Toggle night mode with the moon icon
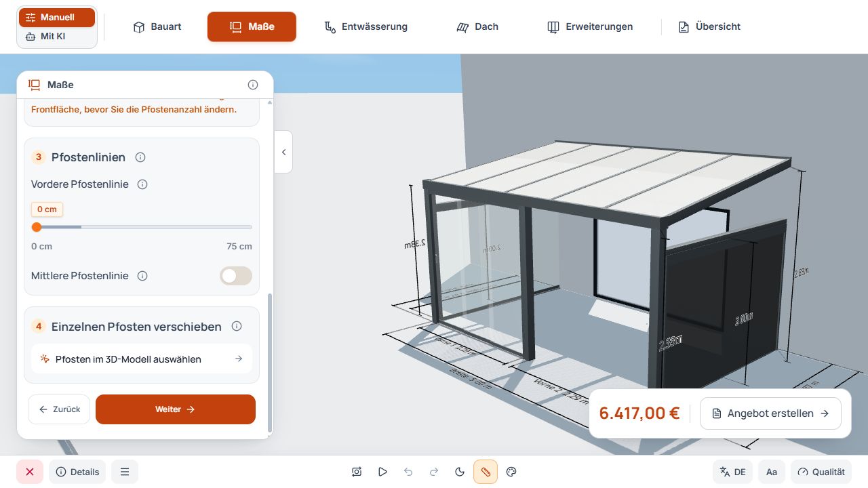The image size is (868, 488). point(460,472)
